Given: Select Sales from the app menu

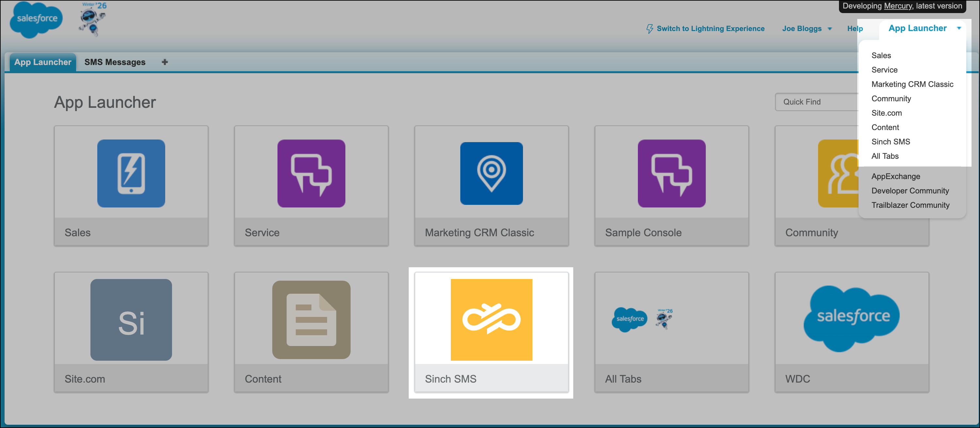Looking at the screenshot, I should [x=881, y=56].
